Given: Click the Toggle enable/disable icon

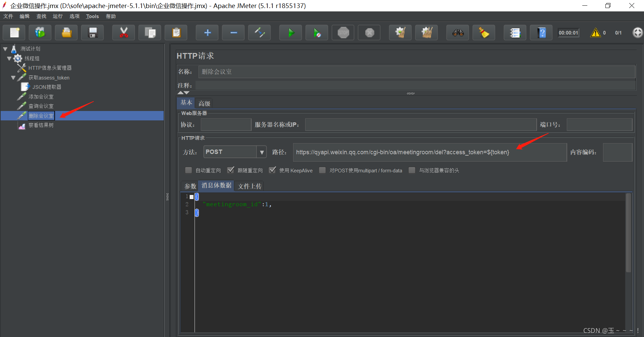Looking at the screenshot, I should [260, 33].
